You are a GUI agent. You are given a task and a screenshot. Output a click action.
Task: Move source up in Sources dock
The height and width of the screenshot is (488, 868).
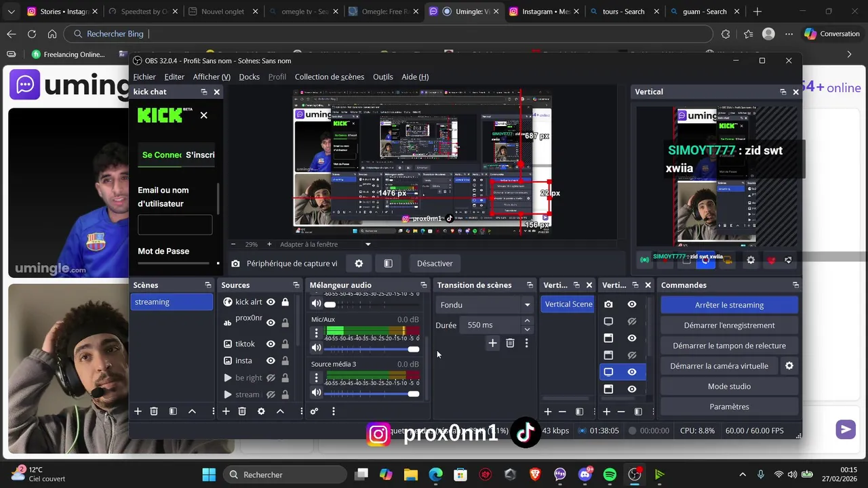pos(280,411)
